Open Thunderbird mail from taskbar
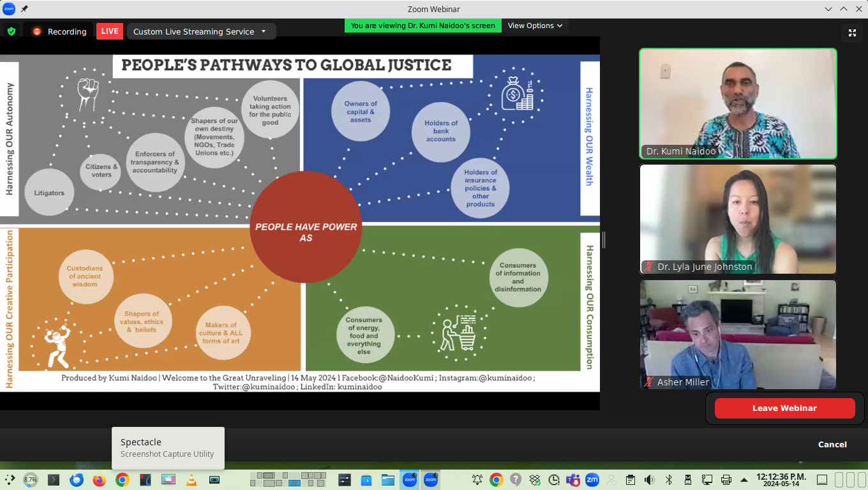The height and width of the screenshot is (490, 868). click(77, 480)
